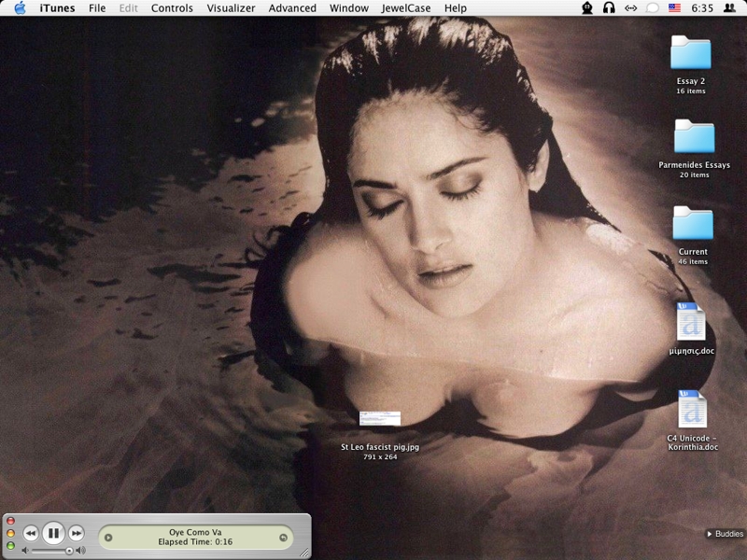
Task: Pause the song with the pause button
Action: click(53, 533)
